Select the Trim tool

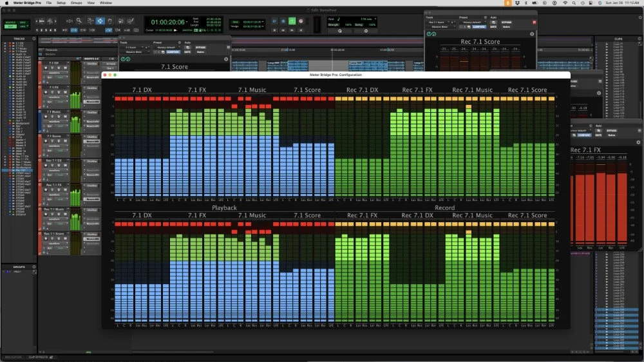(x=90, y=21)
